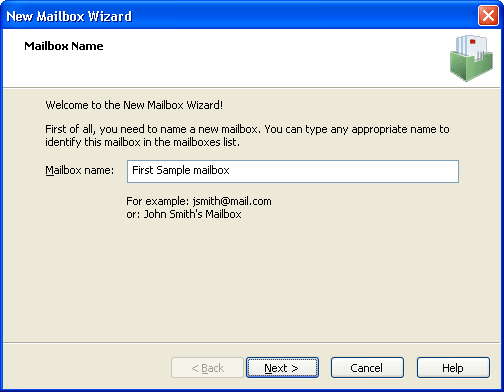504x392 pixels.
Task: Click the 'First of all, you need to name' paragraph
Action: (x=247, y=135)
